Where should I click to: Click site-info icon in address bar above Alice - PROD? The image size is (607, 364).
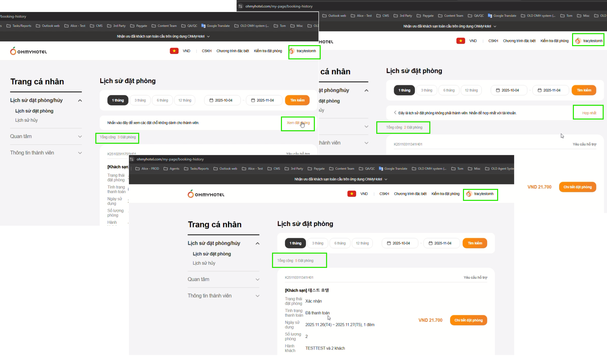132,159
